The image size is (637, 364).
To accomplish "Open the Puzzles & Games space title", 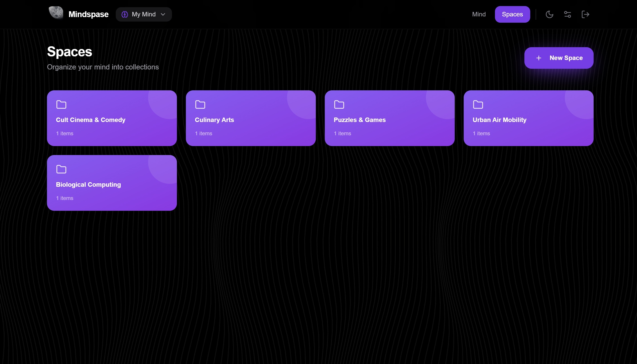I will click(x=359, y=120).
